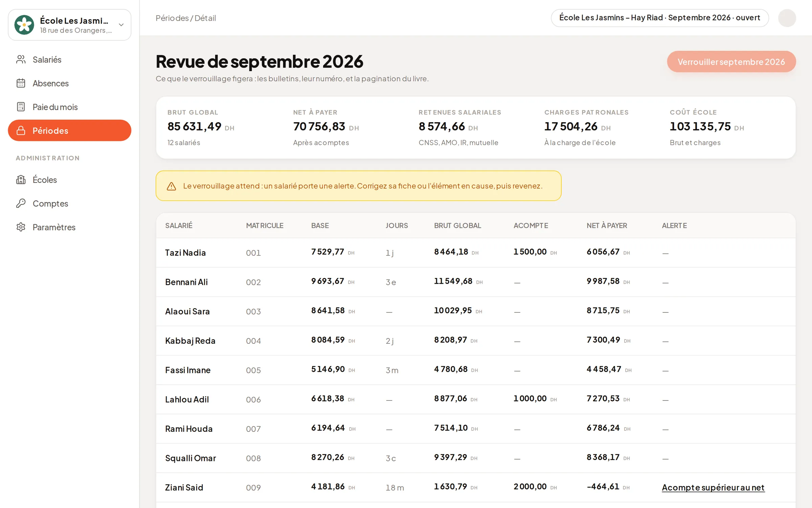Click the Périodes lock icon
The height and width of the screenshot is (508, 812).
[21, 131]
